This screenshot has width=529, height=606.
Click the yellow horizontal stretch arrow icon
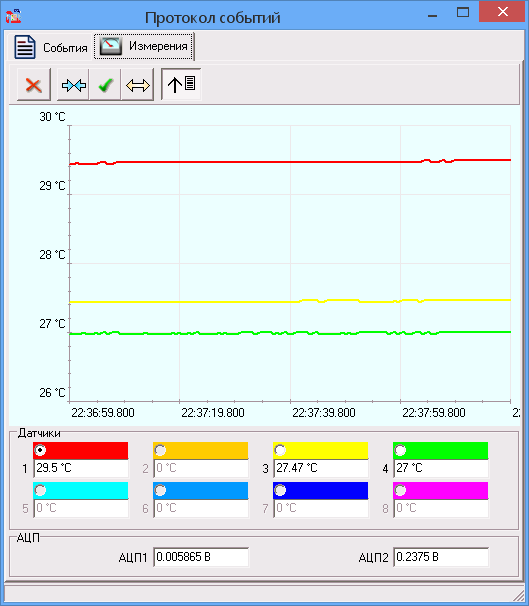[138, 85]
